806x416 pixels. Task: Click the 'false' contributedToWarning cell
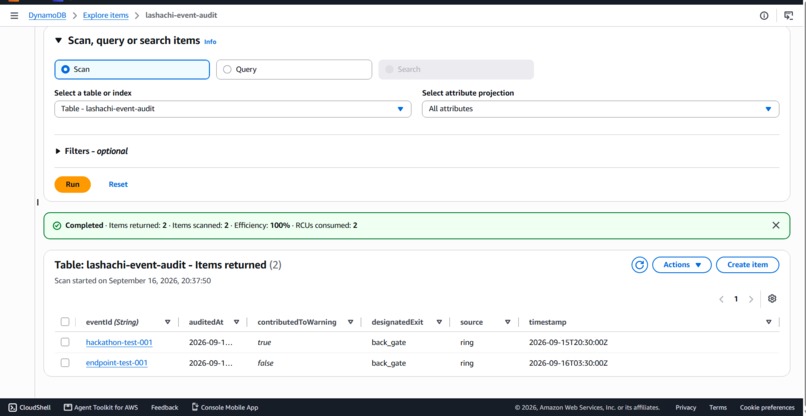265,363
